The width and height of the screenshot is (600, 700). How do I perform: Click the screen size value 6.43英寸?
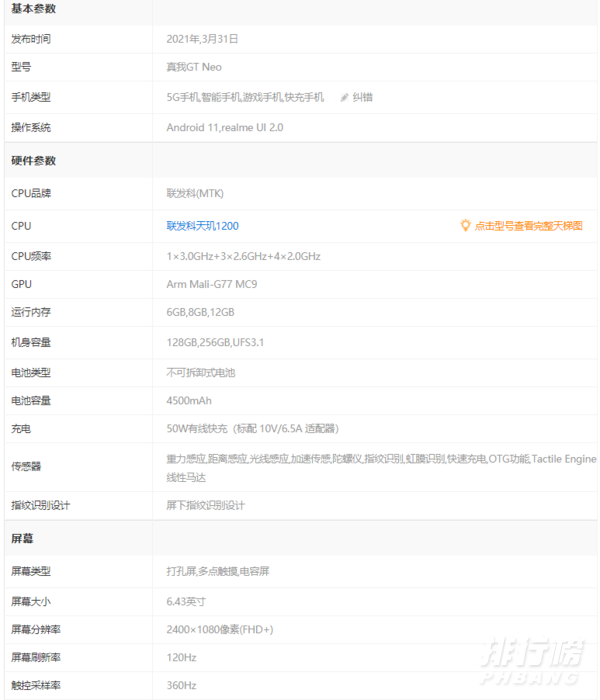186,602
